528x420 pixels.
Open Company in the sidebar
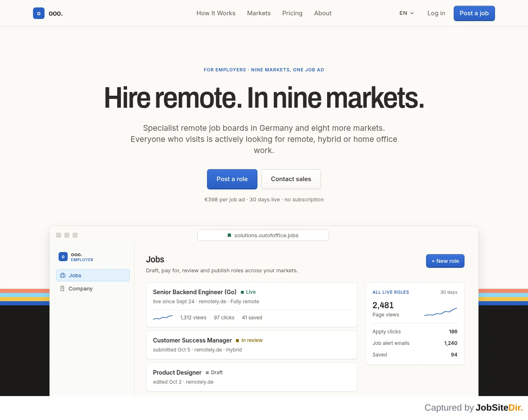point(93,288)
